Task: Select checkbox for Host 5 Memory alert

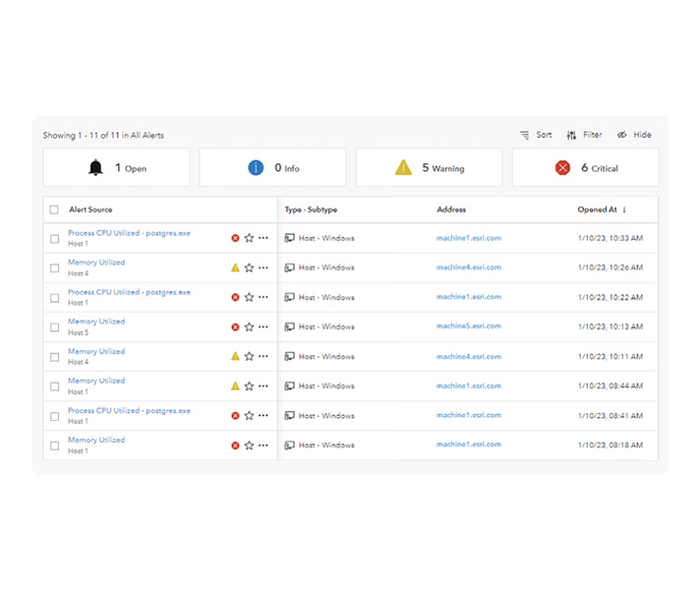Action: point(54,326)
